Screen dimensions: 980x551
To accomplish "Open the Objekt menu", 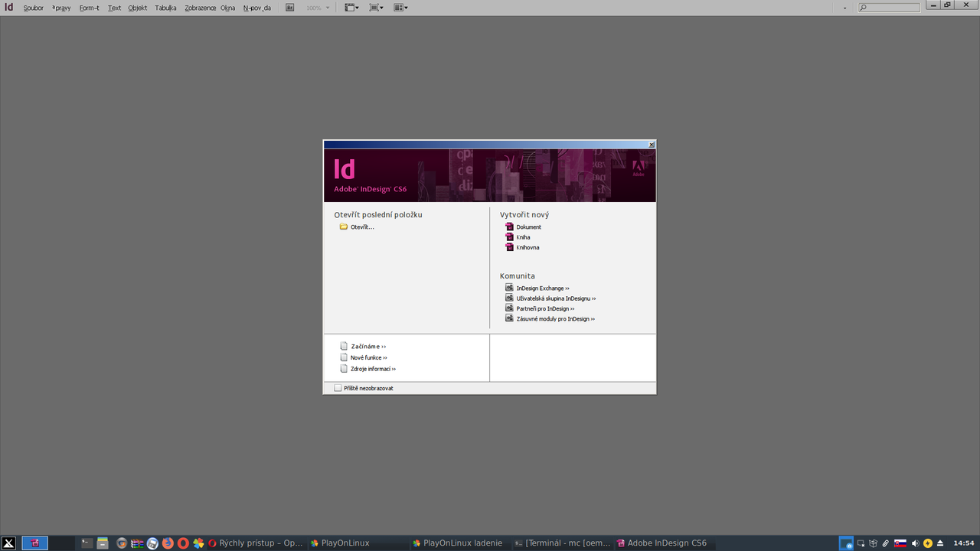I will click(138, 8).
